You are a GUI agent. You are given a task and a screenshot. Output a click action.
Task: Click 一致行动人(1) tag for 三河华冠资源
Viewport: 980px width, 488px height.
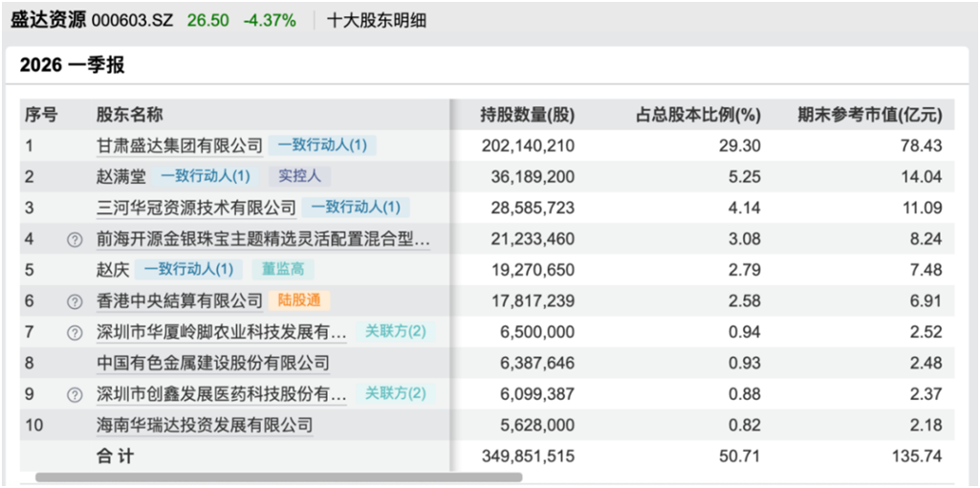[356, 208]
